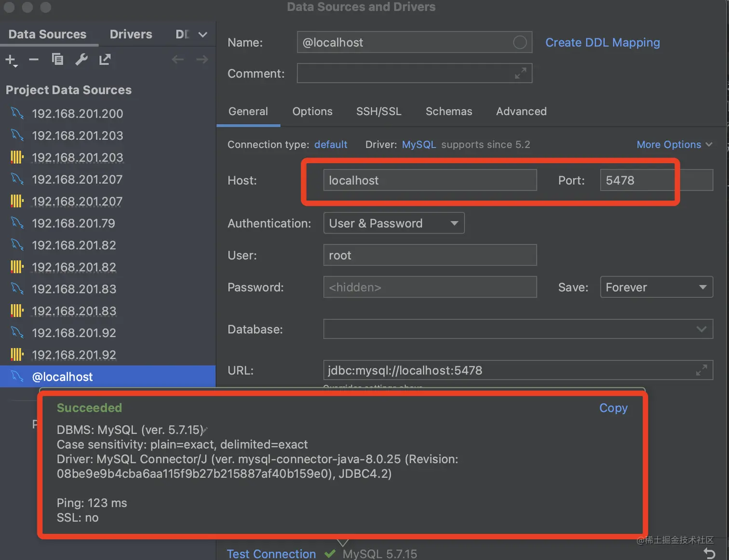Open the SSH/SSL tab
This screenshot has width=729, height=560.
pos(378,111)
